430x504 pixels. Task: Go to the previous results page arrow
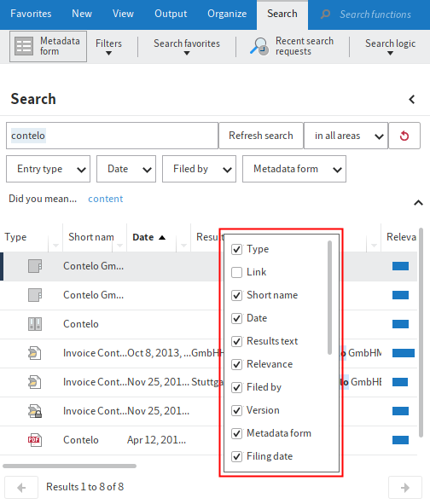(21, 488)
